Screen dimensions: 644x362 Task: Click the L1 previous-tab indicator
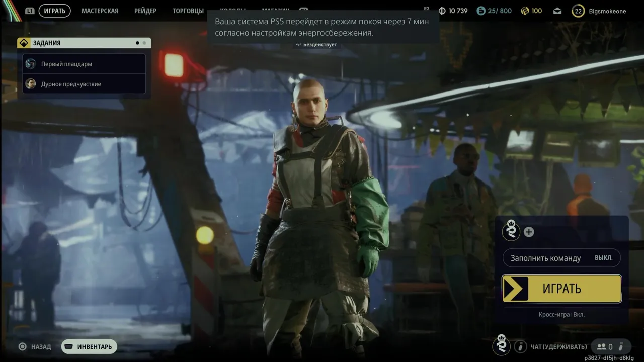coord(30,11)
